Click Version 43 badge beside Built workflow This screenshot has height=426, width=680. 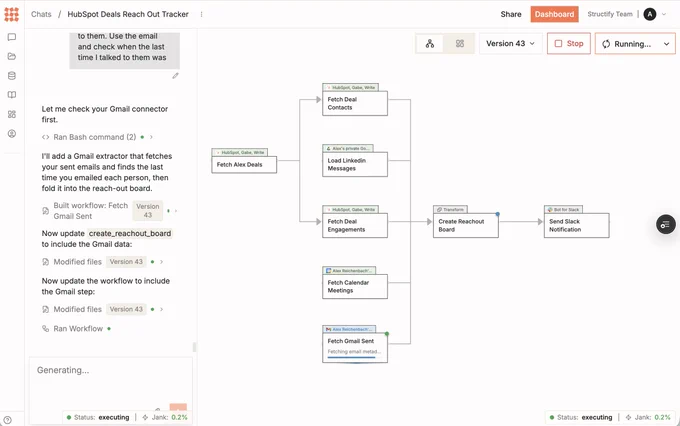147,211
